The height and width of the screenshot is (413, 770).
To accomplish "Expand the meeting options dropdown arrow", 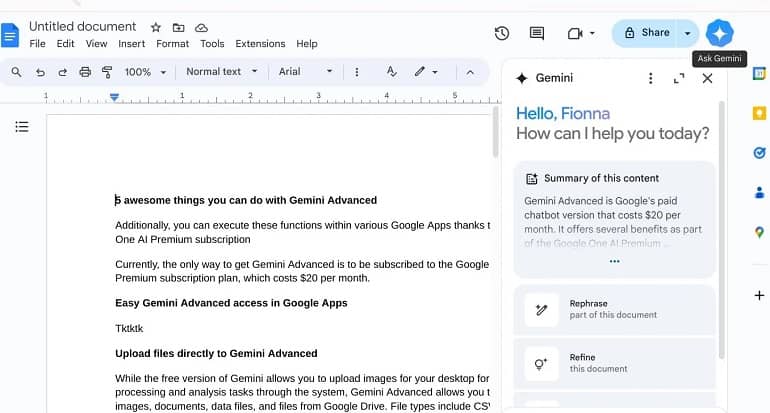I will (x=592, y=33).
